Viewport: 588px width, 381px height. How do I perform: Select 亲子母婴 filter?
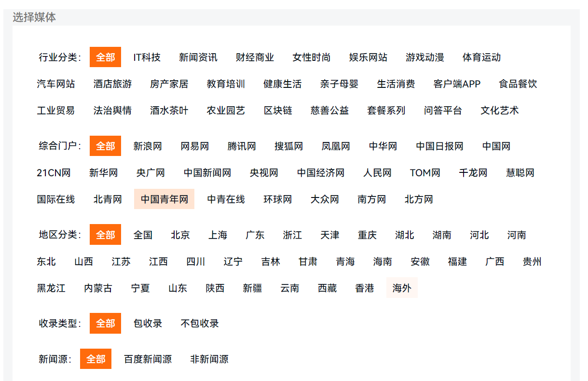(x=339, y=84)
